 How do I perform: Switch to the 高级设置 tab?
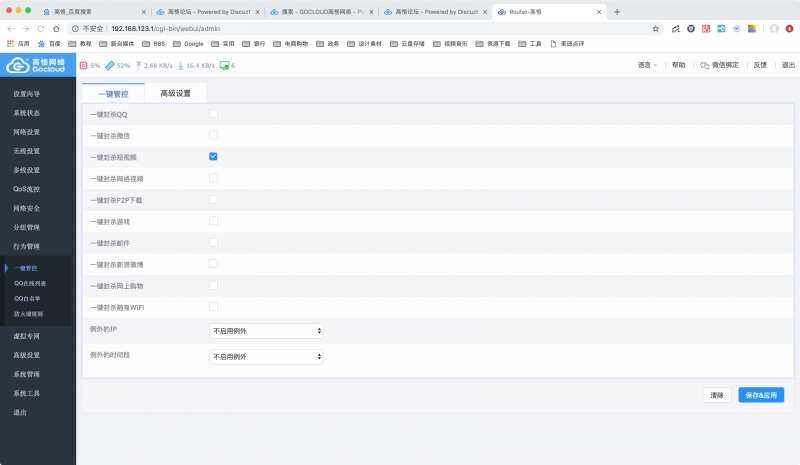click(176, 93)
